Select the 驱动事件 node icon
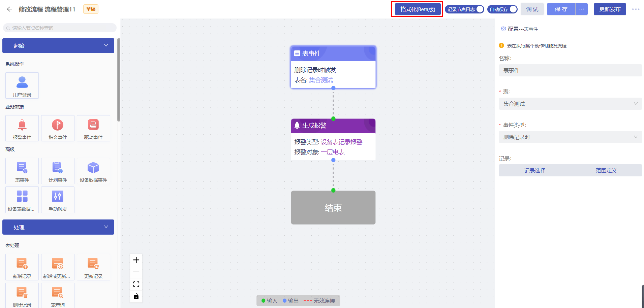644x308 pixels. point(93,128)
